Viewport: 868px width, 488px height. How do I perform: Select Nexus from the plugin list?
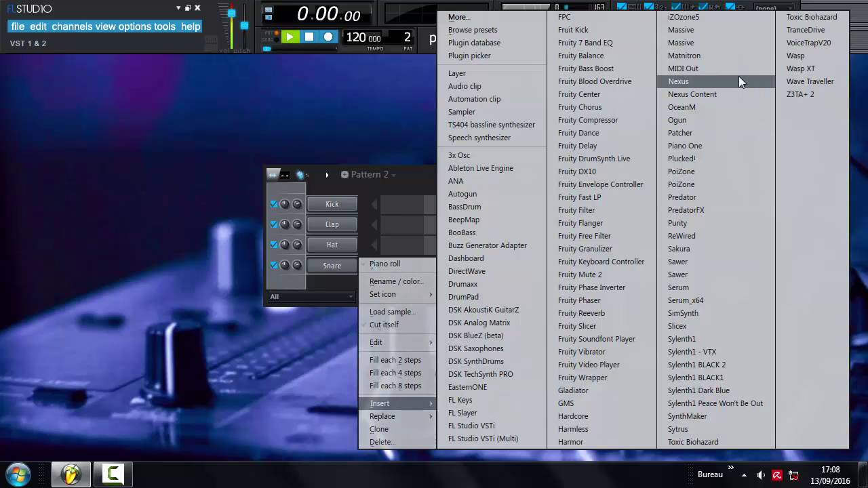pyautogui.click(x=715, y=81)
